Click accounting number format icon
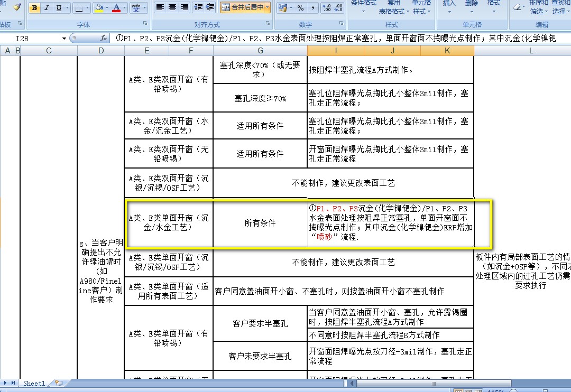 click(282, 7)
